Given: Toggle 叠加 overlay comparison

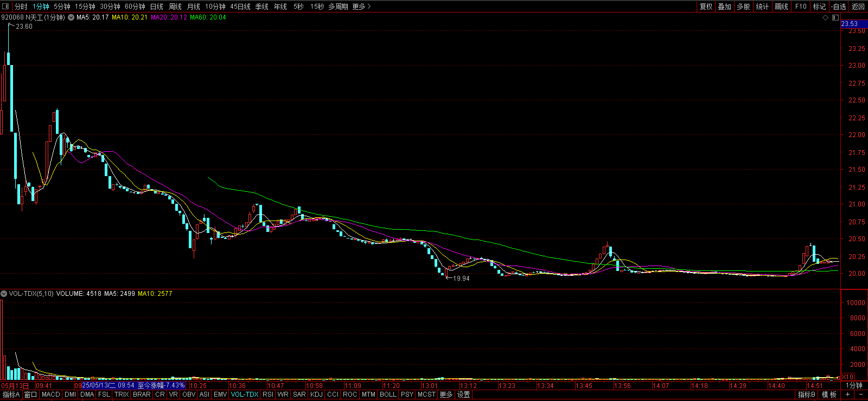Looking at the screenshot, I should 725,7.
